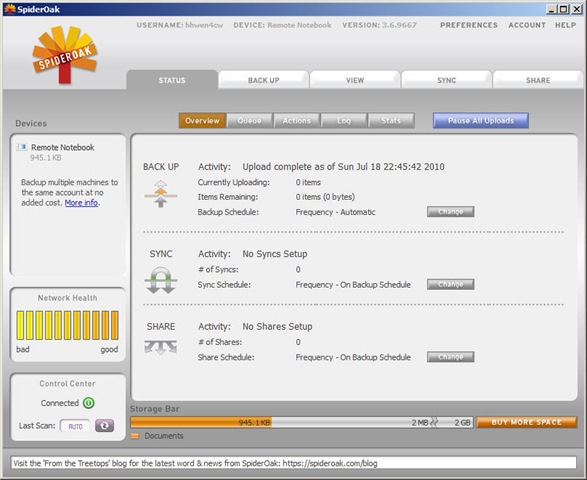Select the Stats sub-tab
587x480 pixels.
[391, 121]
